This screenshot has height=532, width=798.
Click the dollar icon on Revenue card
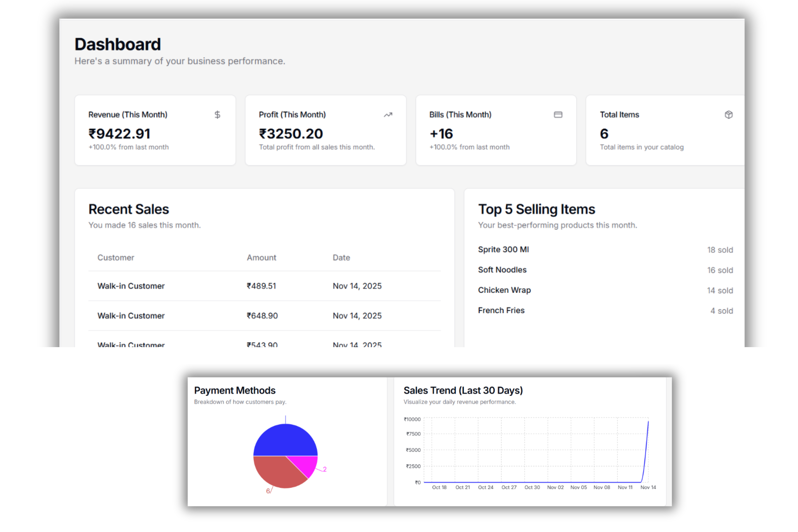coord(217,115)
